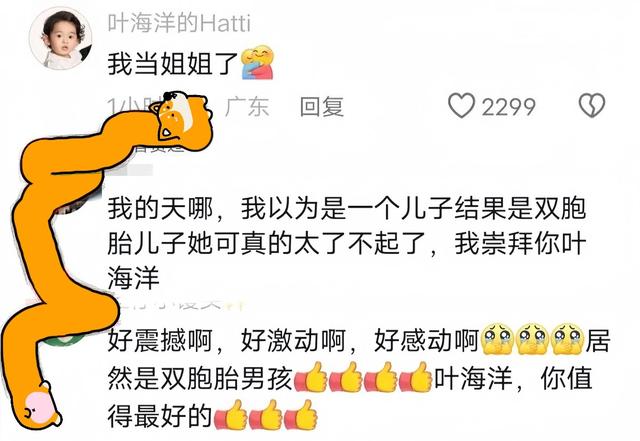Select the 我的天哪 twins comment text

point(347,244)
